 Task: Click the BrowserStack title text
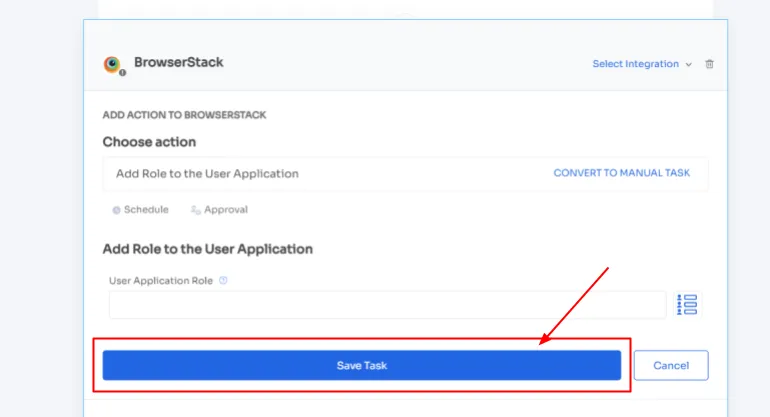click(x=179, y=62)
